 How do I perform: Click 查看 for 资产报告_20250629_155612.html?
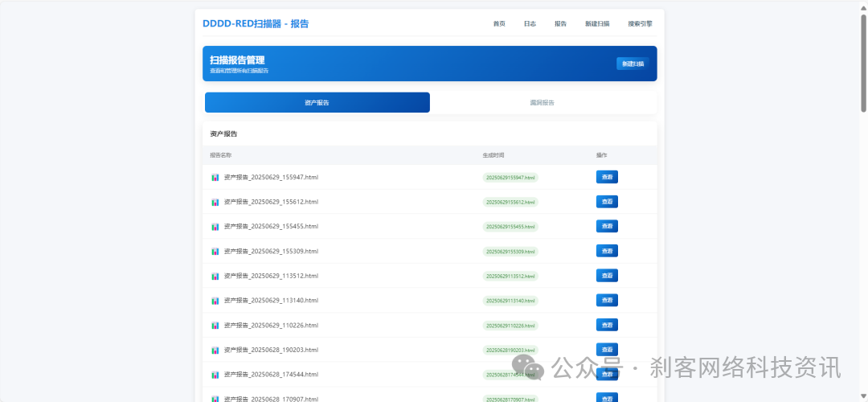point(607,202)
